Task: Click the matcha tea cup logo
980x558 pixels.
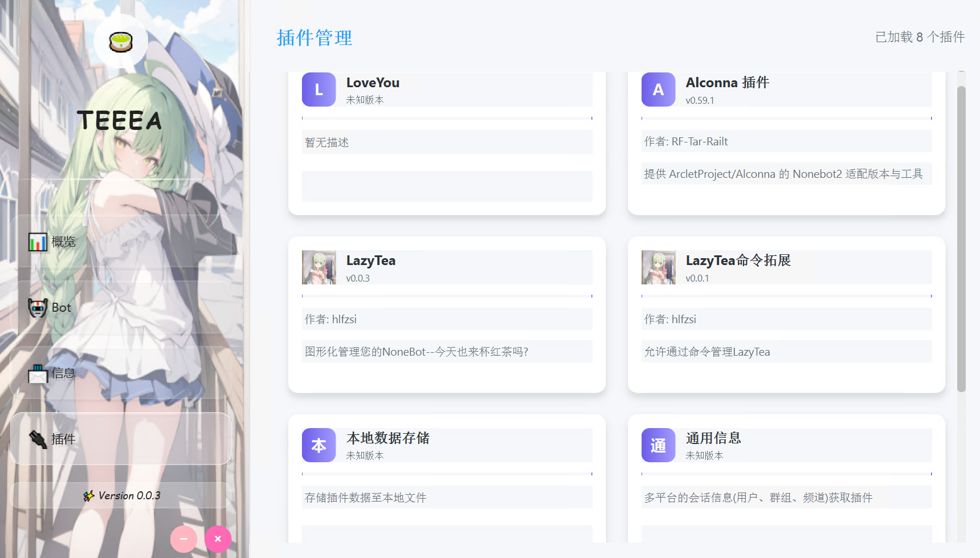Action: pyautogui.click(x=121, y=42)
